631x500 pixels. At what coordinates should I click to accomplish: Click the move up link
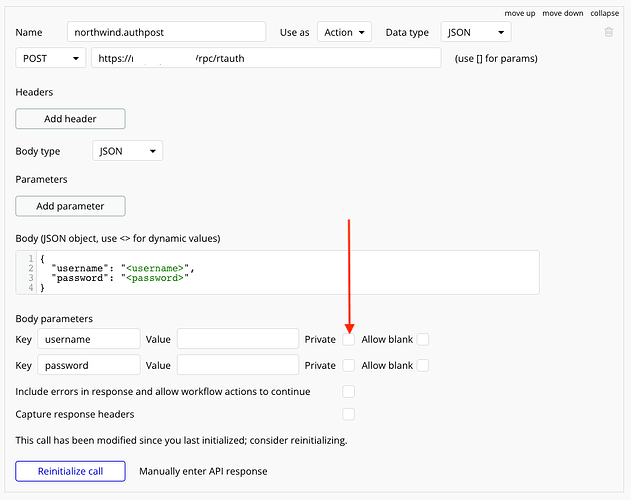520,13
